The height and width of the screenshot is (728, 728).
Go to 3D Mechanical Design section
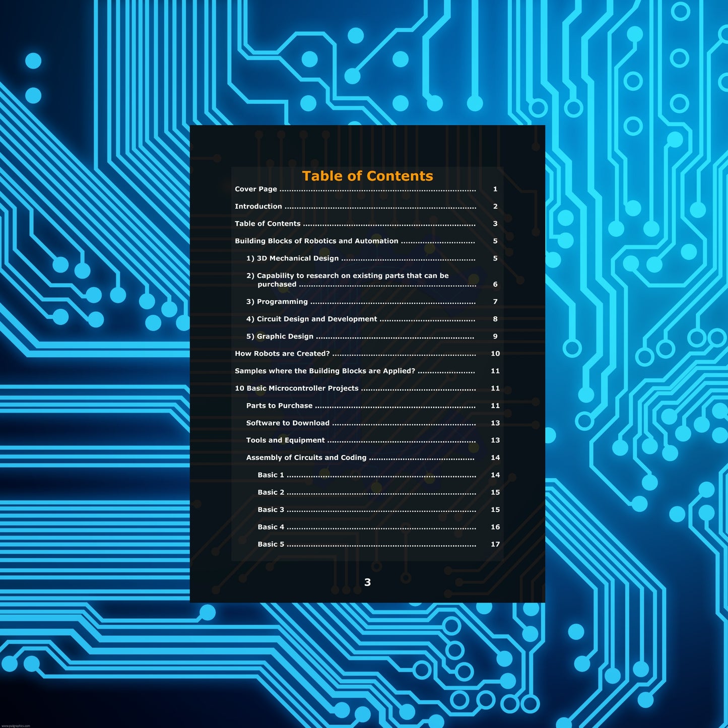(x=292, y=258)
